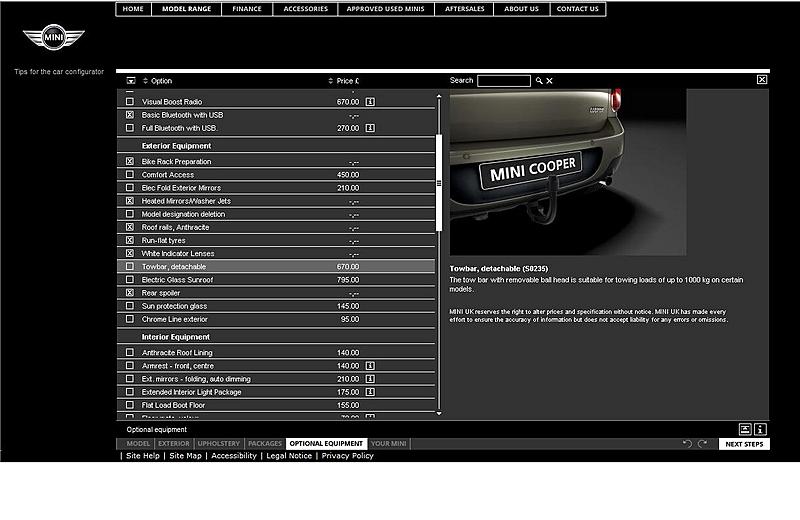Open info icon for Visual Boost Radio
Viewport: 800px width, 520px height.
click(369, 102)
